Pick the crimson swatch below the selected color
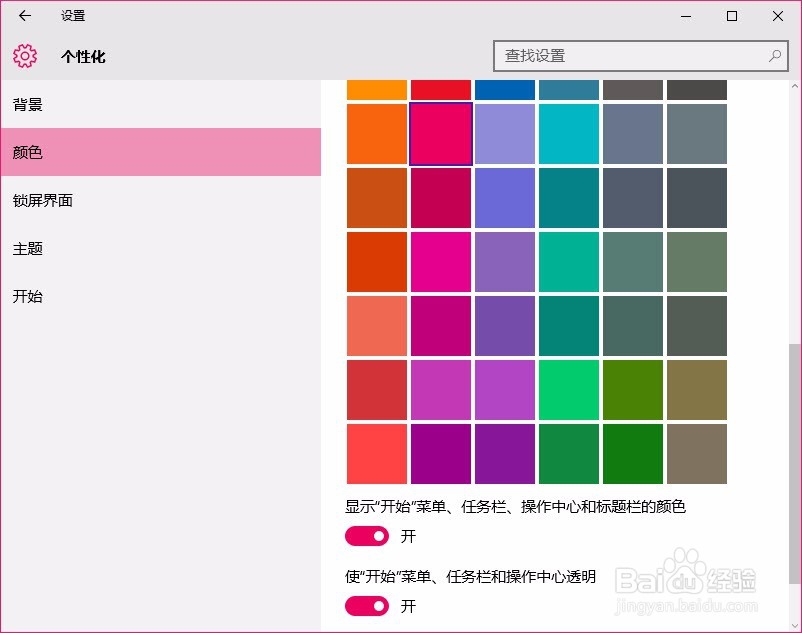The width and height of the screenshot is (802, 633). coord(441,198)
